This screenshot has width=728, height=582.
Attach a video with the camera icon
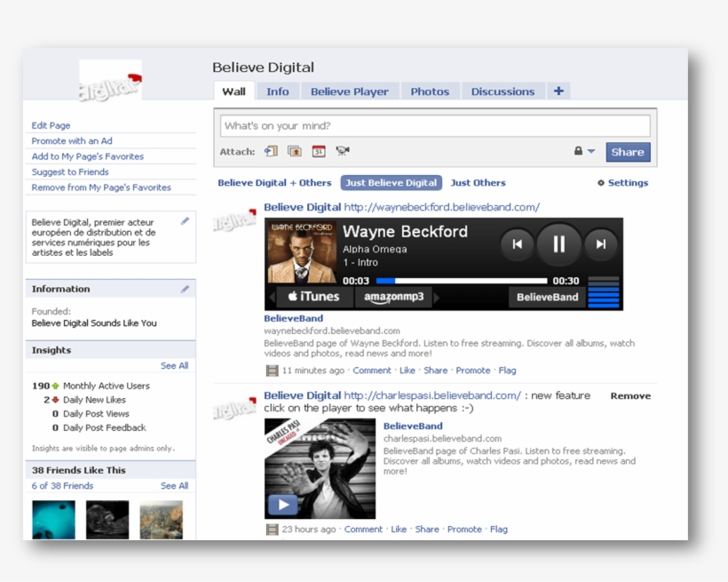pyautogui.click(x=343, y=151)
